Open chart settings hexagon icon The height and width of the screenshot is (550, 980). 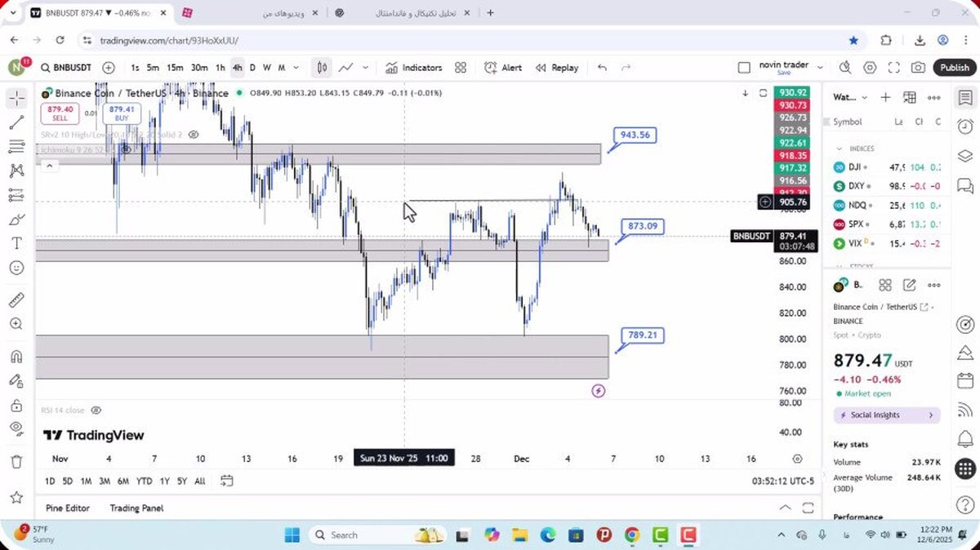coord(871,68)
